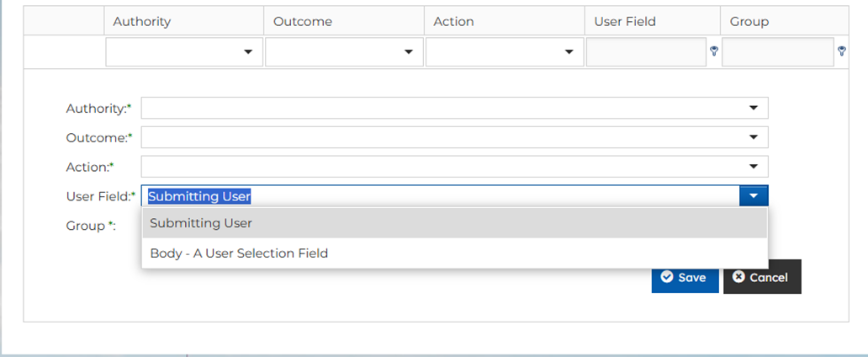Open the Authority column filter dropdown

point(248,52)
